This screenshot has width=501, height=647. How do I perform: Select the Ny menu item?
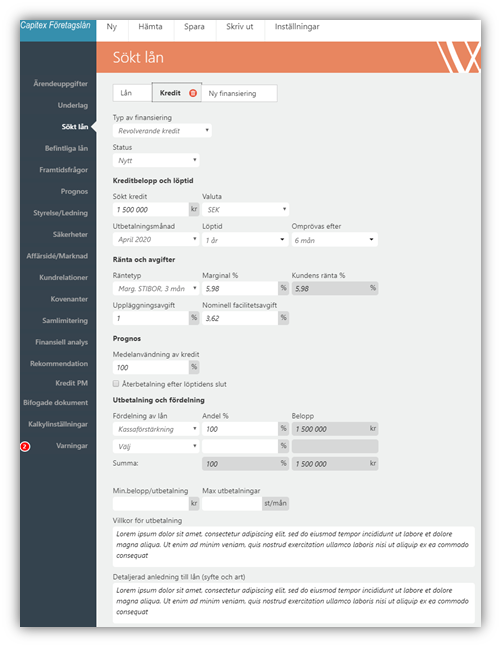point(112,27)
